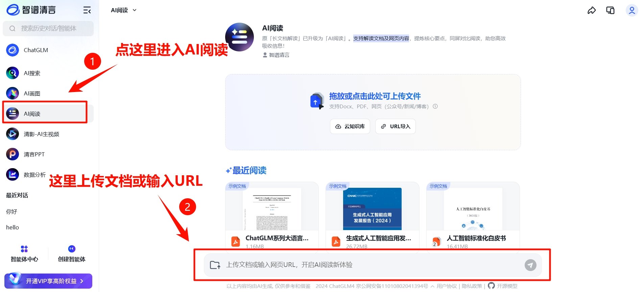This screenshot has width=644, height=292.
Task: Click the search magnifier icon
Action: [13, 28]
